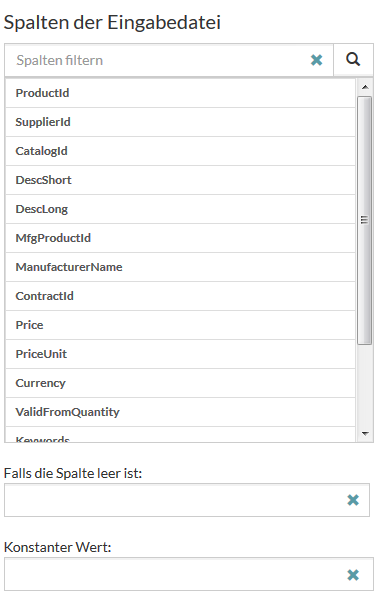Focus the Spalten filtern input
This screenshot has height=594, width=380.
159,60
